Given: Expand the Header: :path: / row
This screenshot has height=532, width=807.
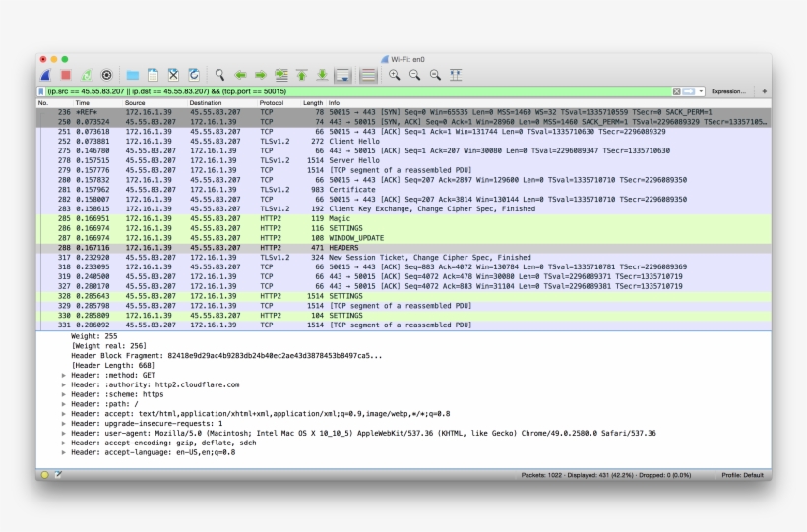Looking at the screenshot, I should click(64, 404).
